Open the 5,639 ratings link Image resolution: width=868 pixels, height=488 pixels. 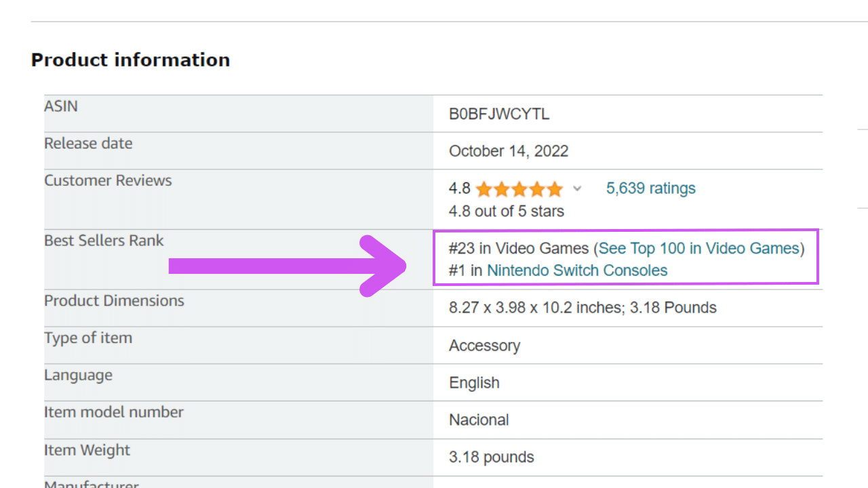pos(650,188)
